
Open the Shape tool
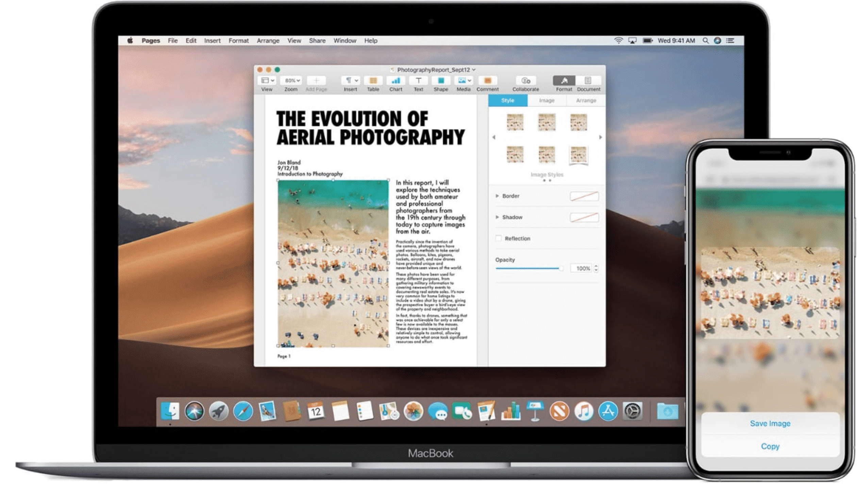[x=441, y=81]
